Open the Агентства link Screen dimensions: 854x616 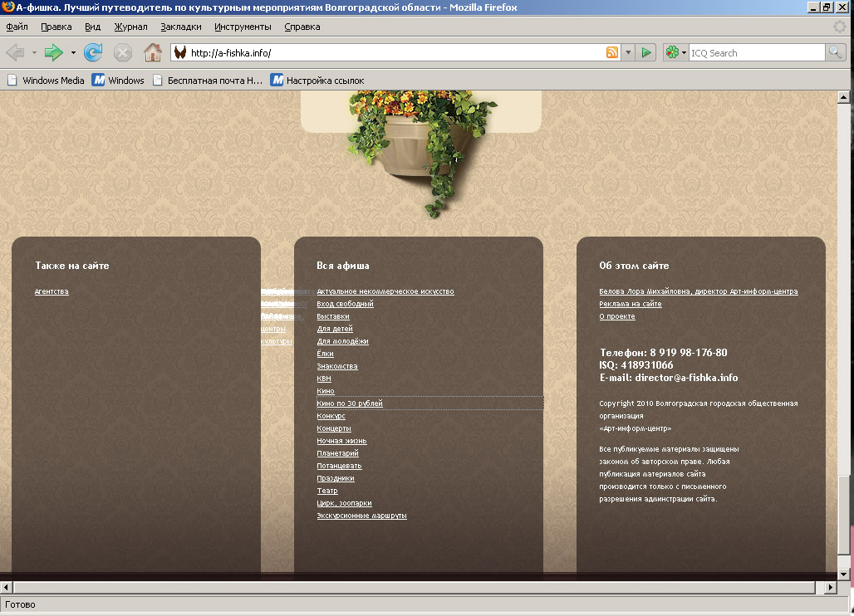coord(52,291)
